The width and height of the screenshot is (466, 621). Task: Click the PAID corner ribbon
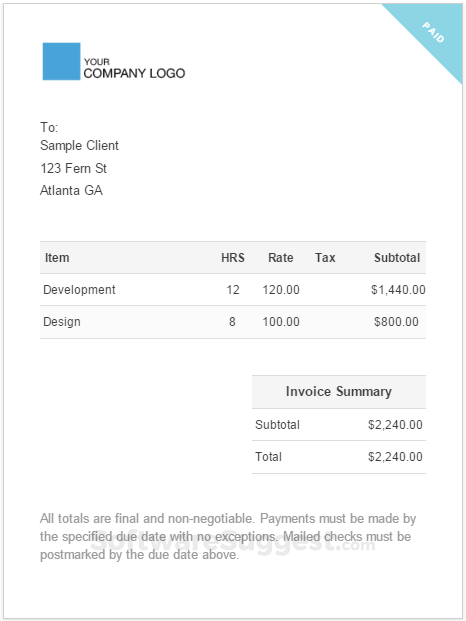(434, 32)
